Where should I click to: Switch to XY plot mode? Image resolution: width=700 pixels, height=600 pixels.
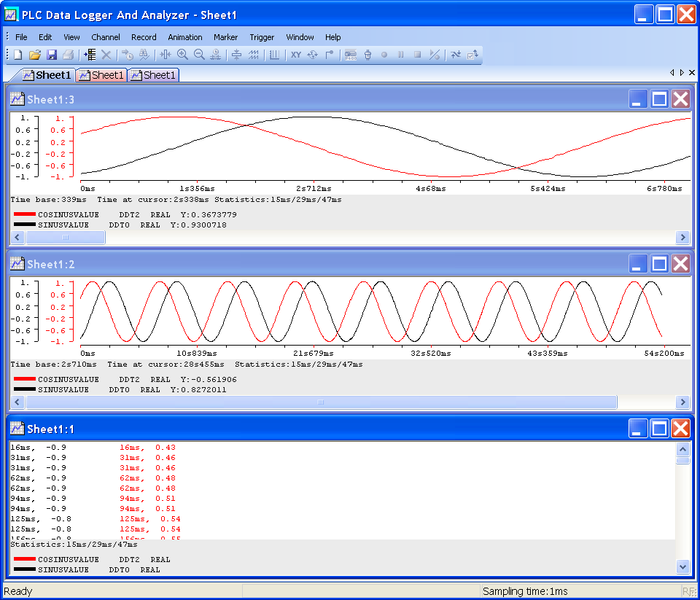[295, 55]
